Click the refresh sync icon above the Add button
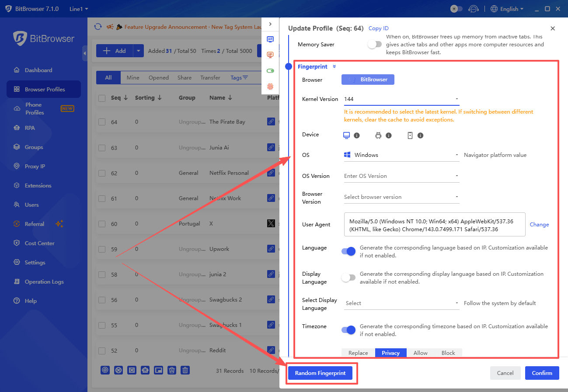Viewport: 568px width, 392px height. click(98, 27)
